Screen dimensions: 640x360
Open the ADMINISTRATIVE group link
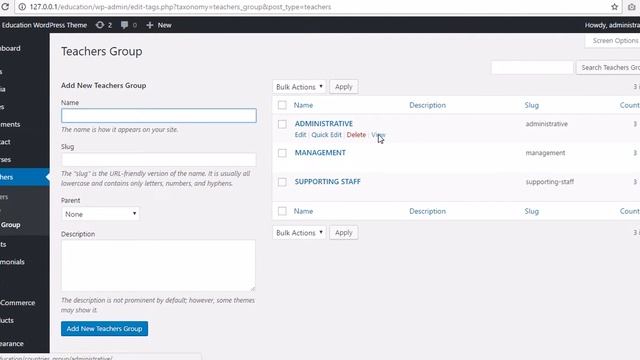point(324,123)
